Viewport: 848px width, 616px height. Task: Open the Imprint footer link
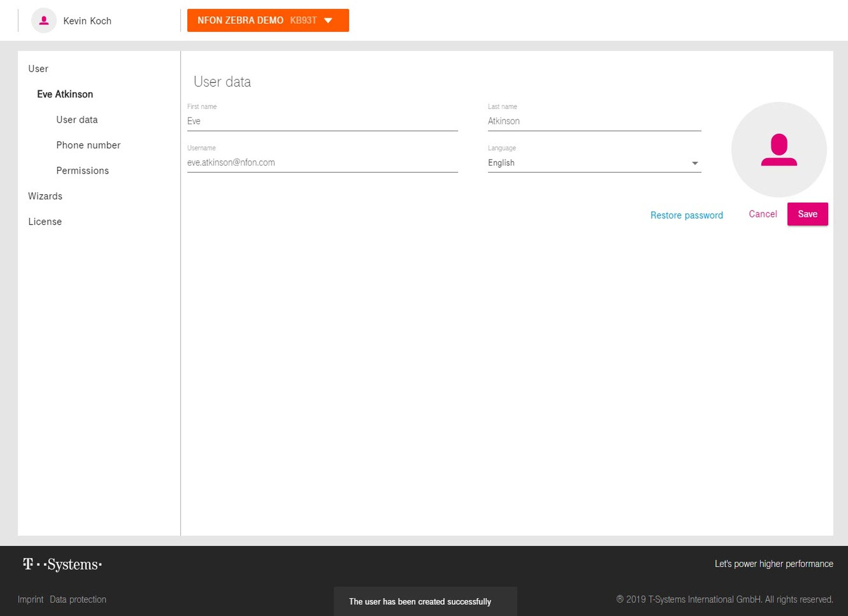31,599
